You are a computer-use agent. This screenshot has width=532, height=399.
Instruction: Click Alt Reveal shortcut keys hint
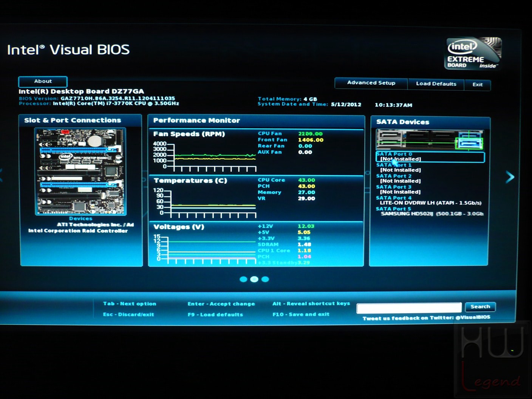(311, 303)
